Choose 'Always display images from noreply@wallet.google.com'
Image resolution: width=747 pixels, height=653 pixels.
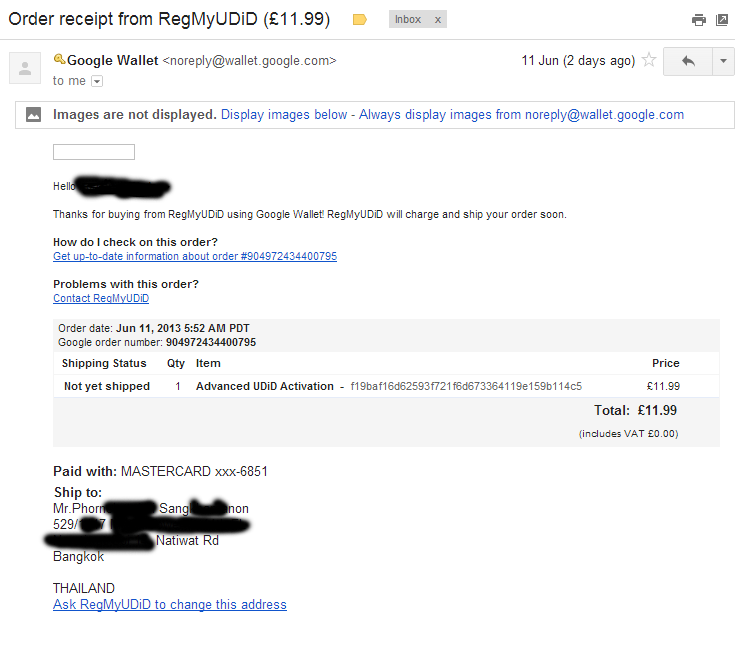521,115
